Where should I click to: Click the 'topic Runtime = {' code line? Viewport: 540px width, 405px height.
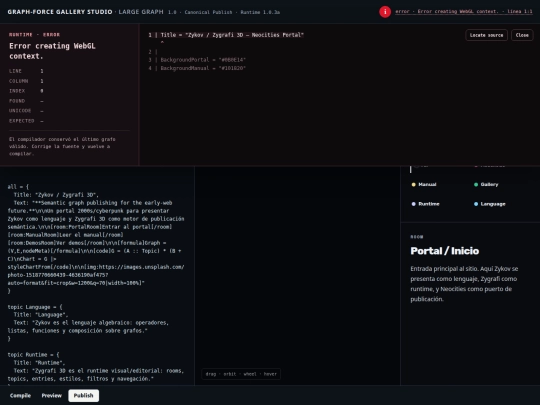click(33, 354)
